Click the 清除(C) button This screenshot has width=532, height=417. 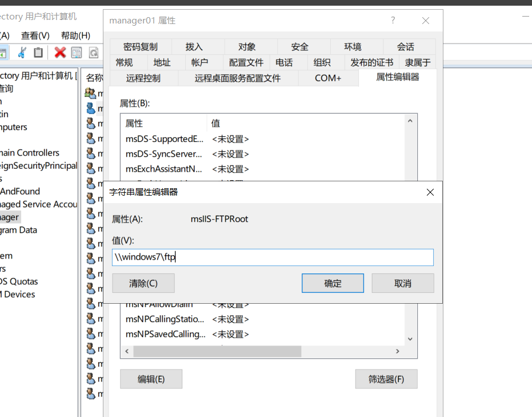click(x=143, y=283)
